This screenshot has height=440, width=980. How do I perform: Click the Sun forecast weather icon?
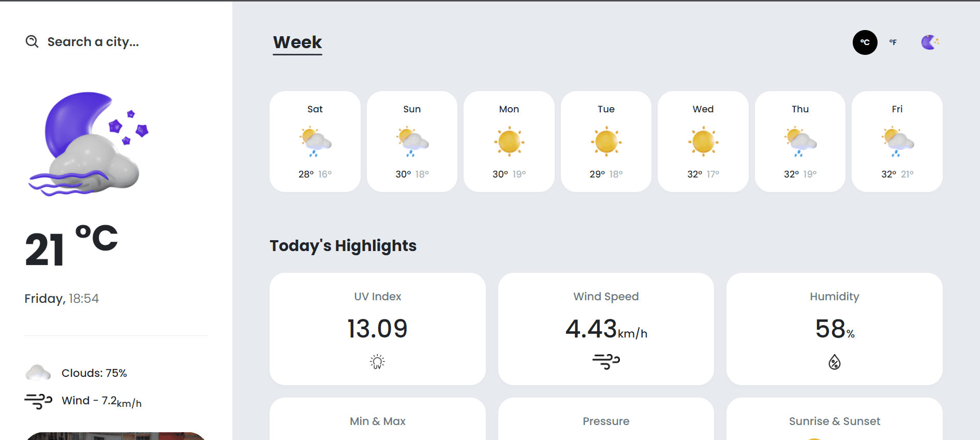[x=412, y=141]
